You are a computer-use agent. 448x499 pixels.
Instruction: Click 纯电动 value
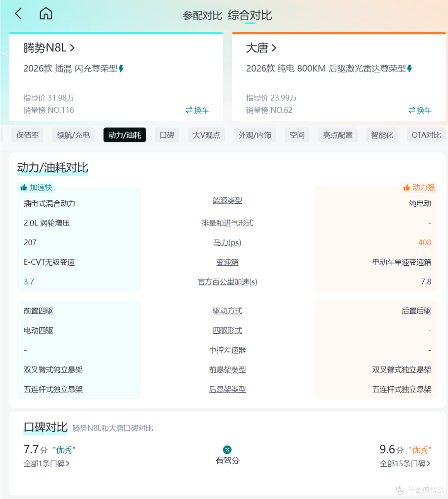[x=420, y=203]
